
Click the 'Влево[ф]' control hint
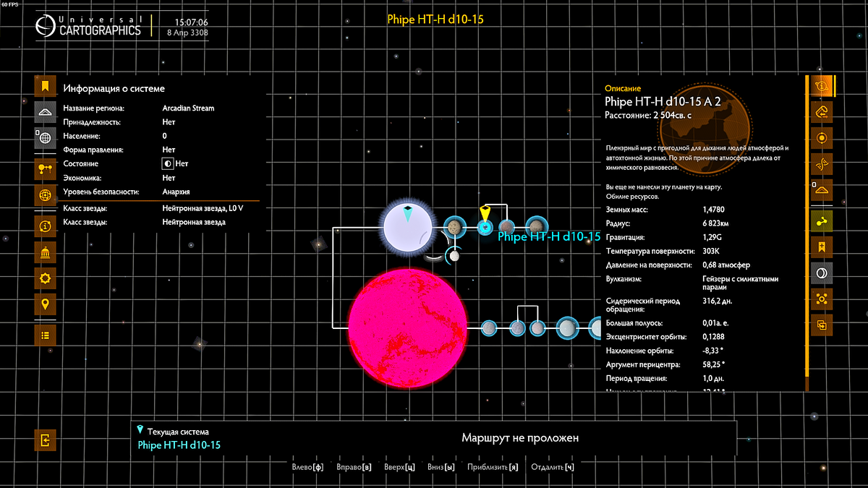[x=307, y=467]
